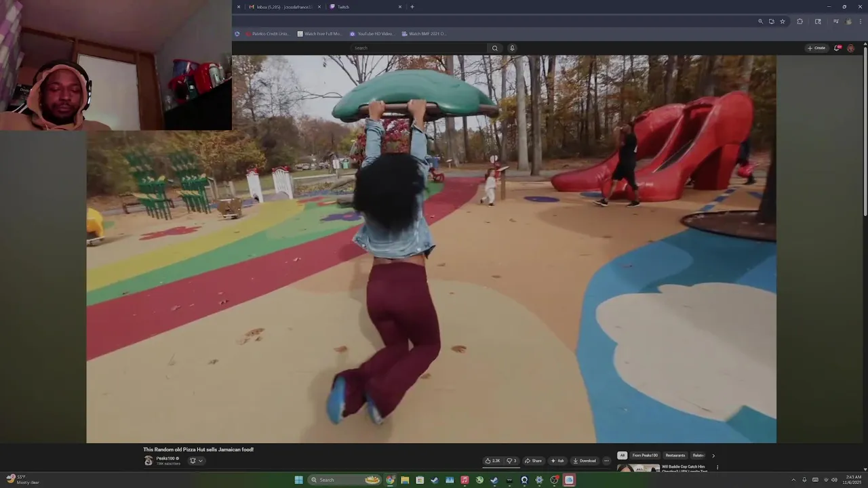Click the browser zoom magnifier icon

coord(761,21)
